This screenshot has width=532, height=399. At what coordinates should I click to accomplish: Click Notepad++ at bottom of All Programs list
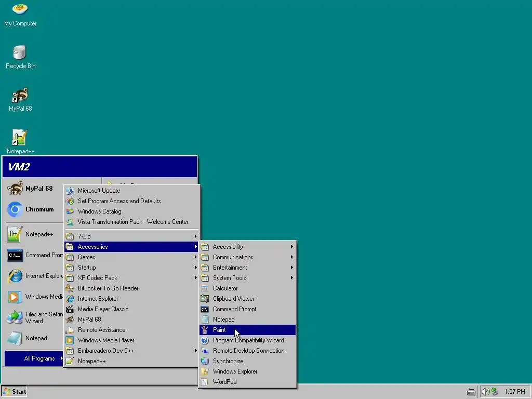[x=131, y=361]
